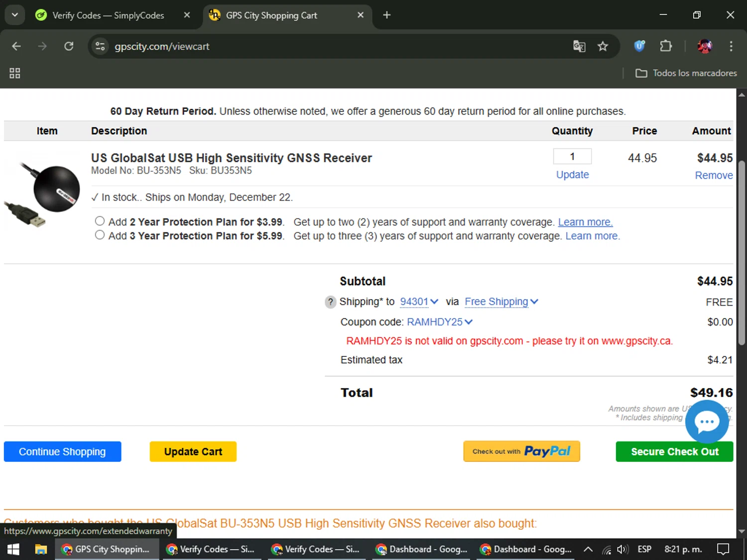
Task: Remove the GNSS Receiver from cart
Action: click(714, 175)
